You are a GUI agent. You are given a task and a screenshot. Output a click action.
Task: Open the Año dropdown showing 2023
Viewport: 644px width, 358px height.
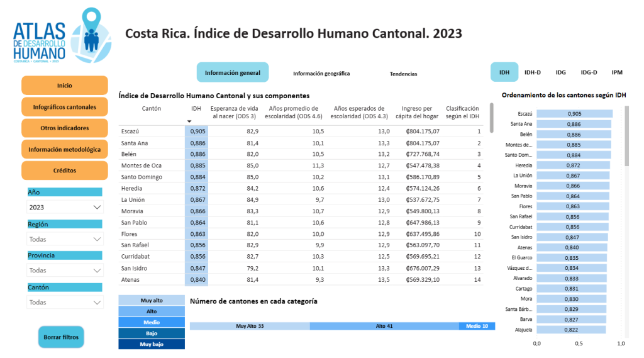(65, 207)
